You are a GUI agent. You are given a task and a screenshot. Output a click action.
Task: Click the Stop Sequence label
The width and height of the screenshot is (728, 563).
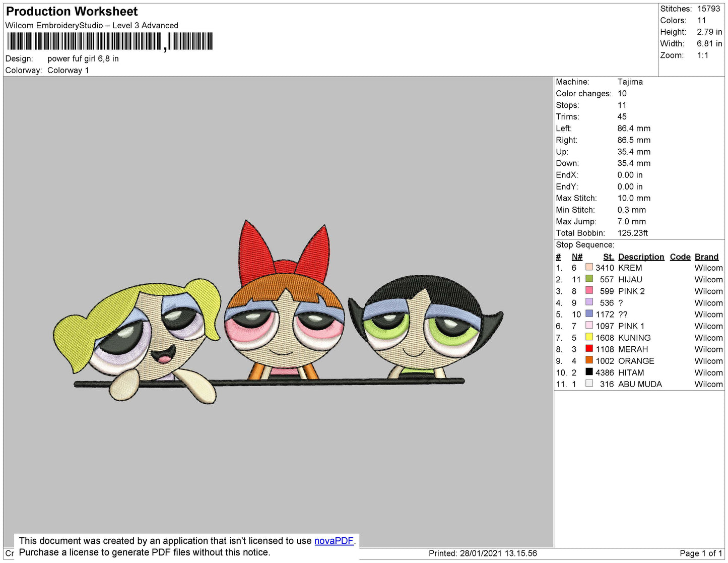tap(585, 244)
